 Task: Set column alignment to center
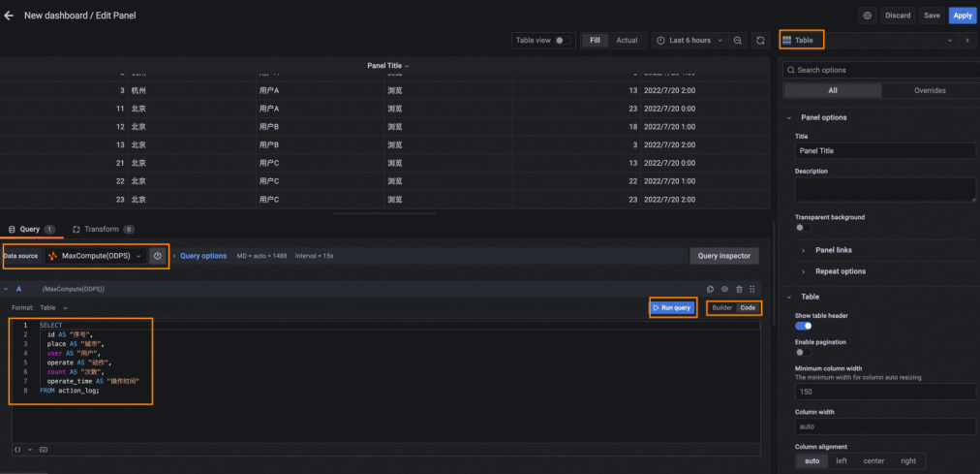pos(873,460)
